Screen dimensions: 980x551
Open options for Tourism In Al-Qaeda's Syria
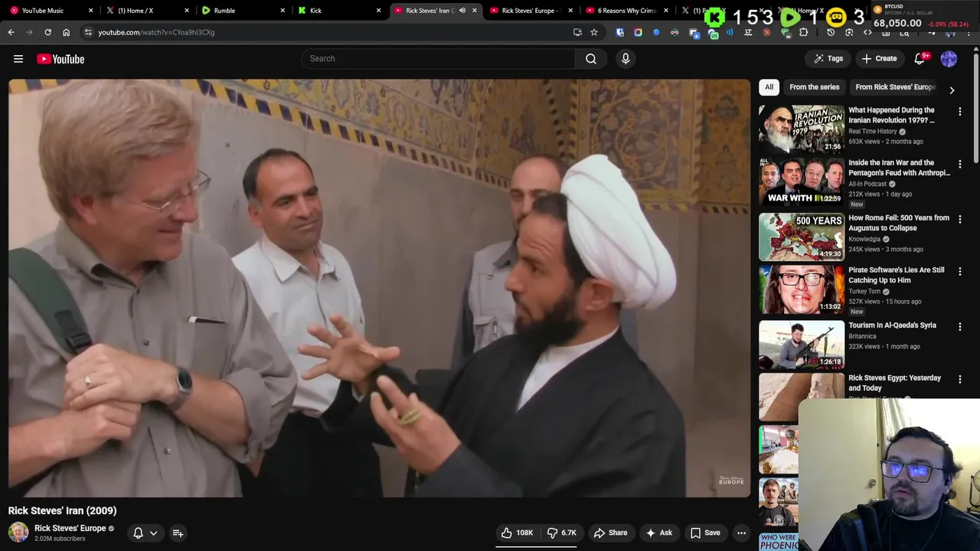959,327
